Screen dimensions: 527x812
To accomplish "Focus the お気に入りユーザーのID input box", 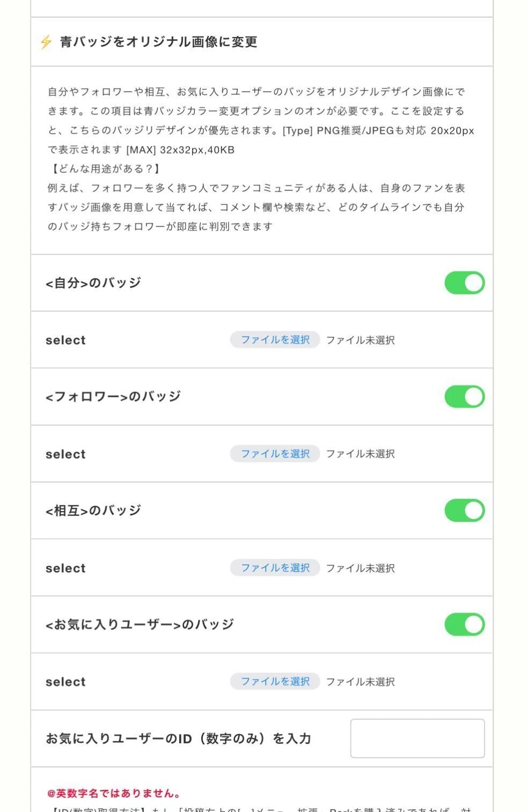I will pyautogui.click(x=418, y=739).
